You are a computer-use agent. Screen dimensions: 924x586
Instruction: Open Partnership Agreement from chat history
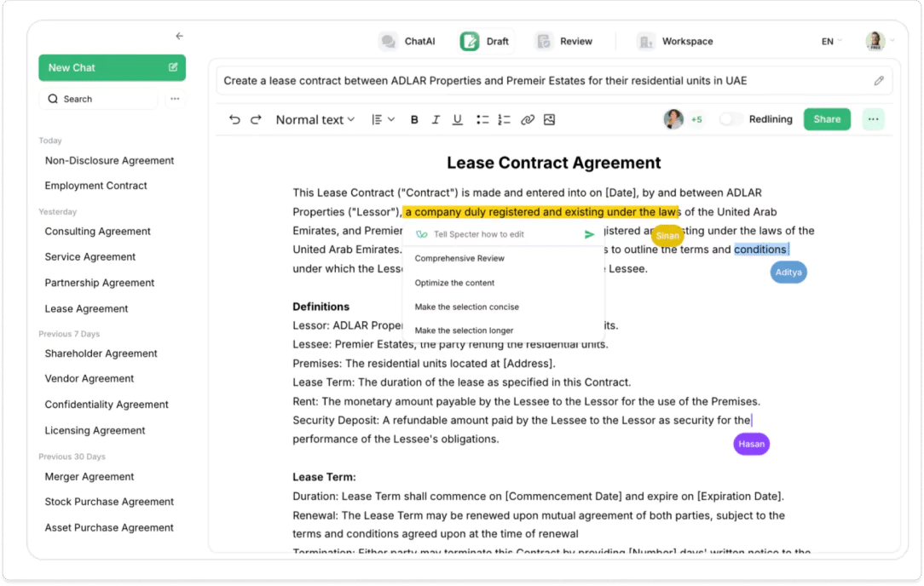coord(100,283)
